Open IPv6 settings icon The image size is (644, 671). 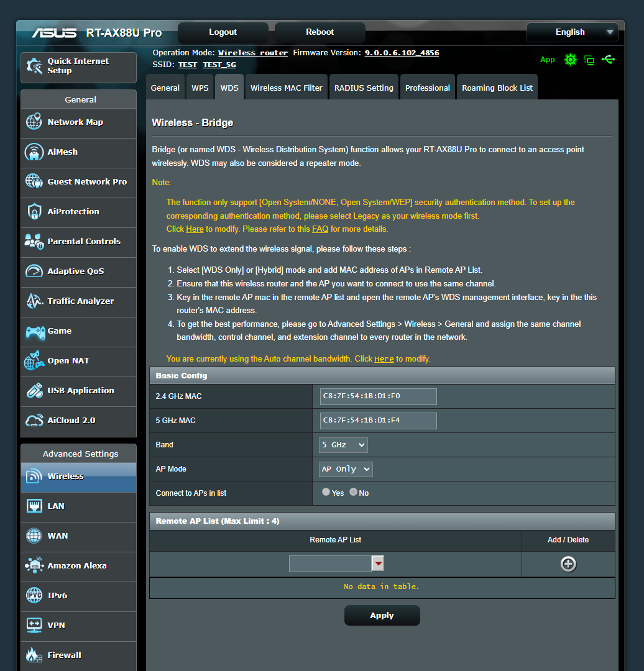coord(34,595)
